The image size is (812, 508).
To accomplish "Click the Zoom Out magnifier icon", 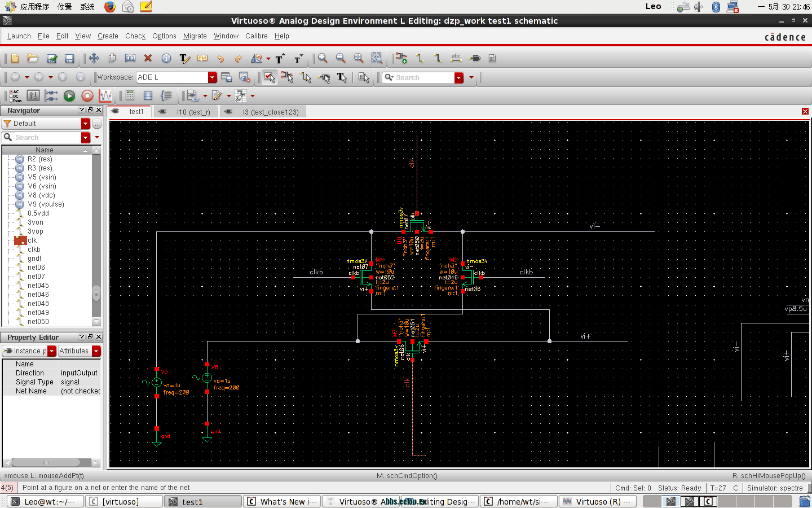I will (341, 58).
